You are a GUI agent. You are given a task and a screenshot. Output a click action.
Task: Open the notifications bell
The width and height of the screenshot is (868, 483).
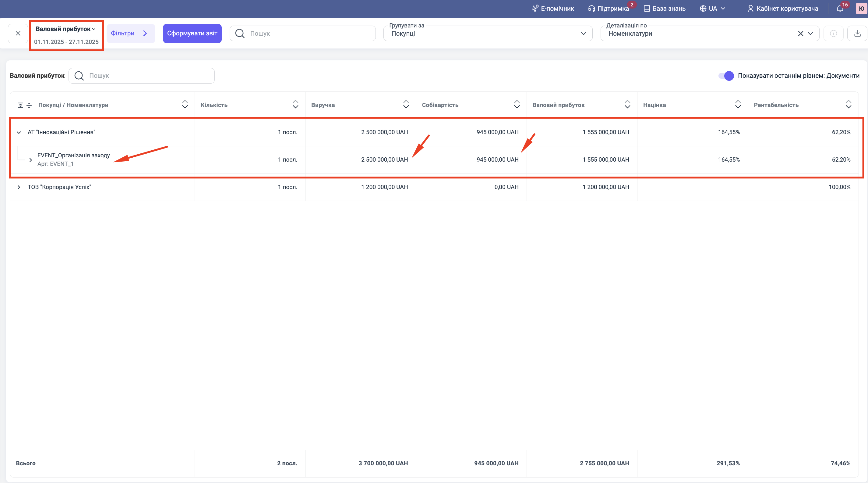(840, 9)
